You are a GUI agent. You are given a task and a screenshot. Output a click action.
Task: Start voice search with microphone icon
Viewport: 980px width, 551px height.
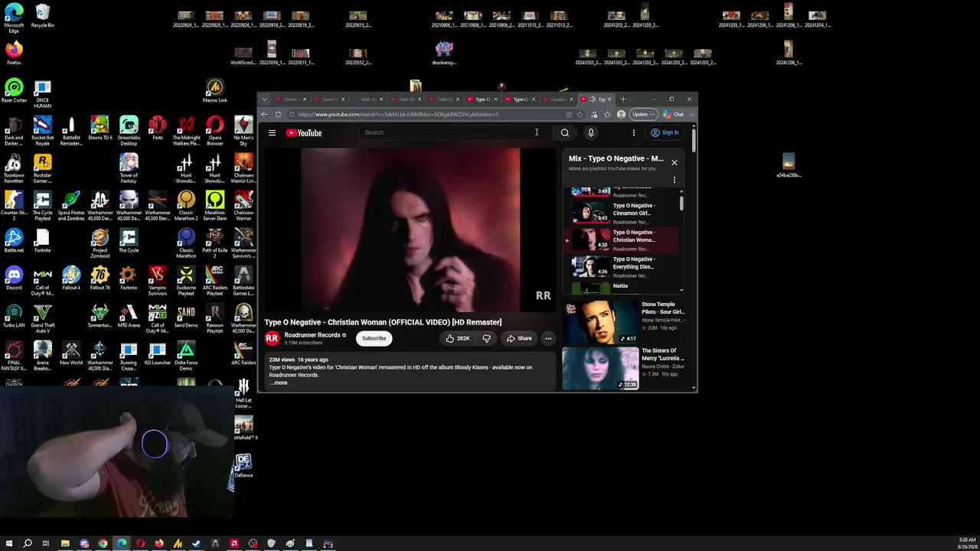click(590, 132)
